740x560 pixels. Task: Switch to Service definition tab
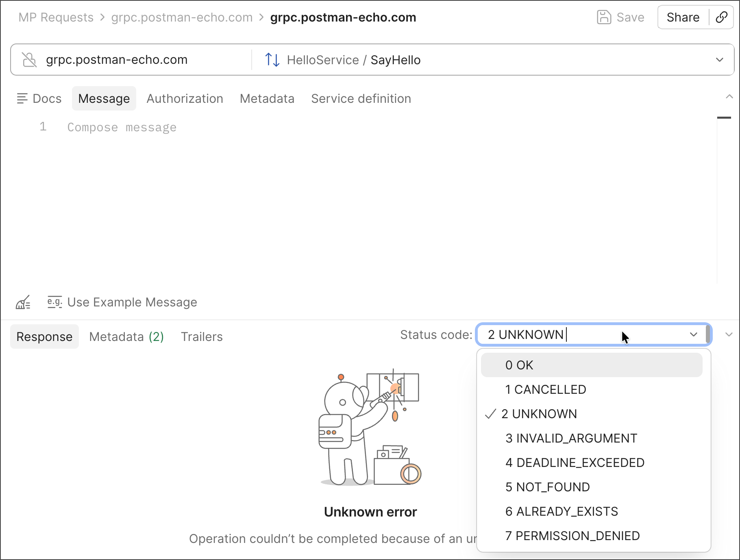361,98
